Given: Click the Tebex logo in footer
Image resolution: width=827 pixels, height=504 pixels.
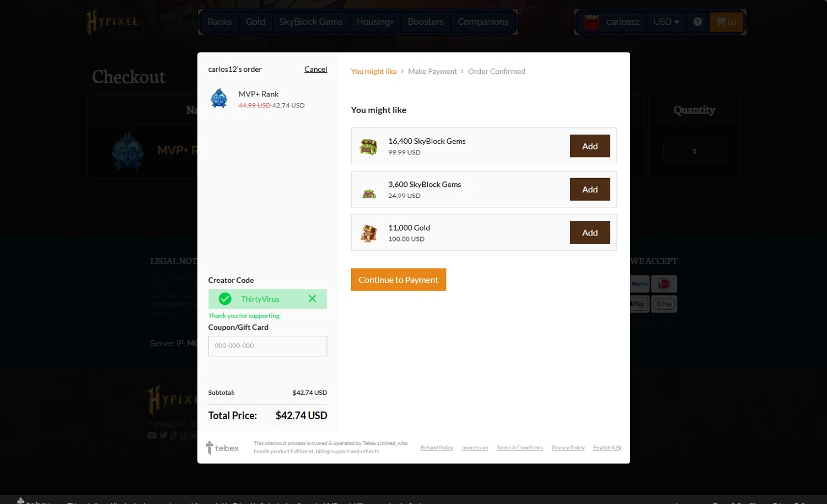Looking at the screenshot, I should click(222, 448).
